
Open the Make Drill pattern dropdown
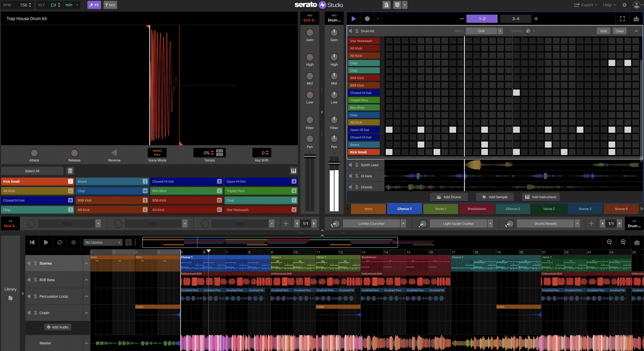pyautogui.click(x=500, y=31)
